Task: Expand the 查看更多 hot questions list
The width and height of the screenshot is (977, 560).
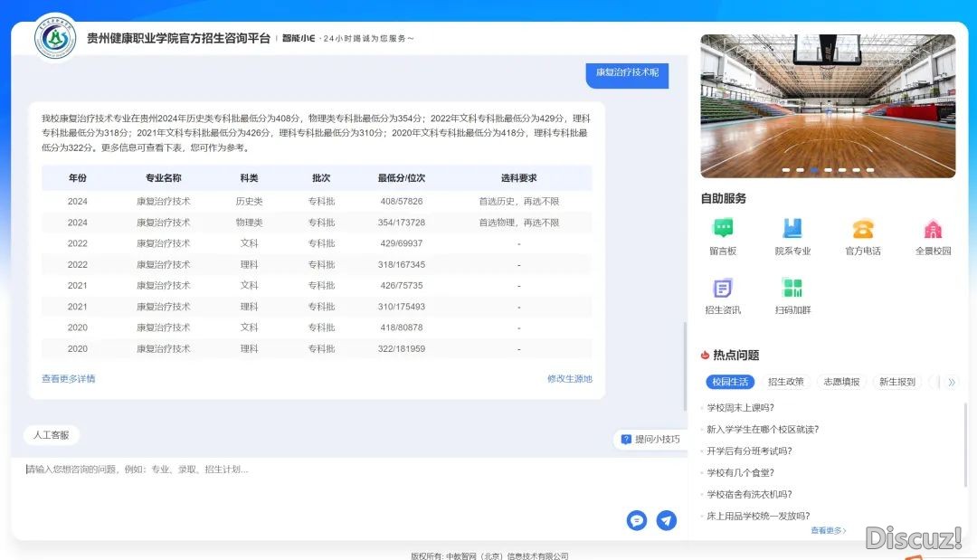Action: [828, 531]
